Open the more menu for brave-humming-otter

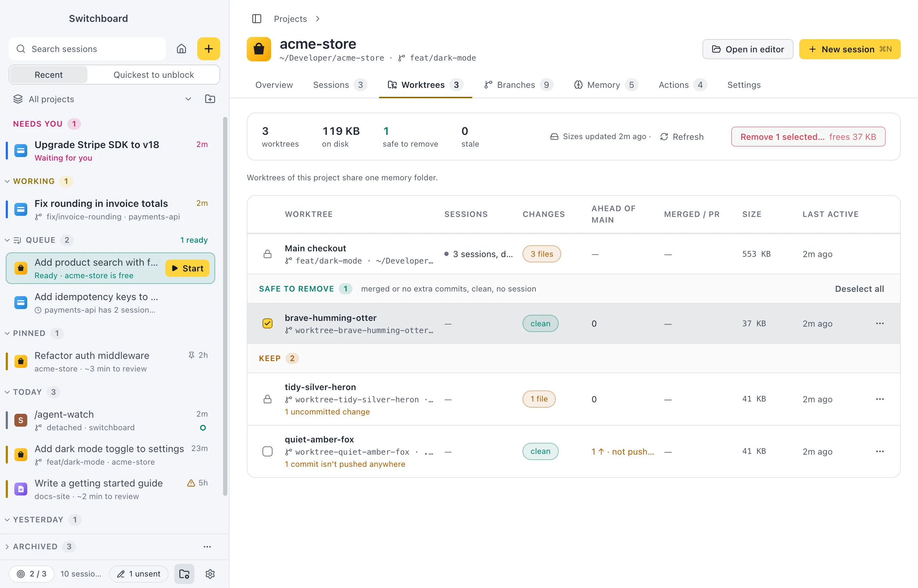pos(880,323)
